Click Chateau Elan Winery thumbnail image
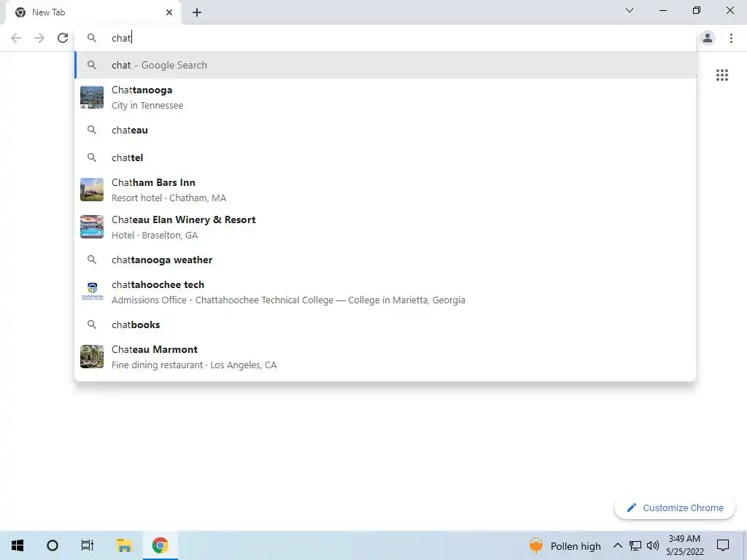Screen dimensions: 747x560 tap(92, 227)
